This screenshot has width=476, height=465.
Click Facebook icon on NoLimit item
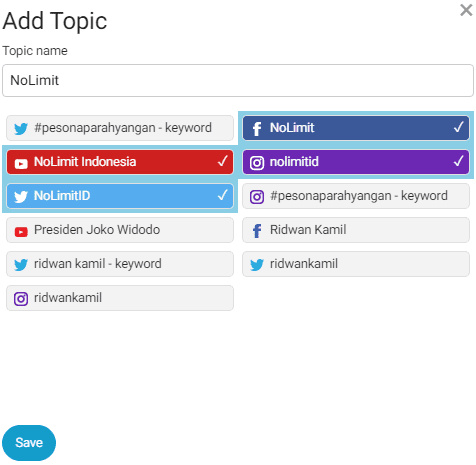coord(257,129)
